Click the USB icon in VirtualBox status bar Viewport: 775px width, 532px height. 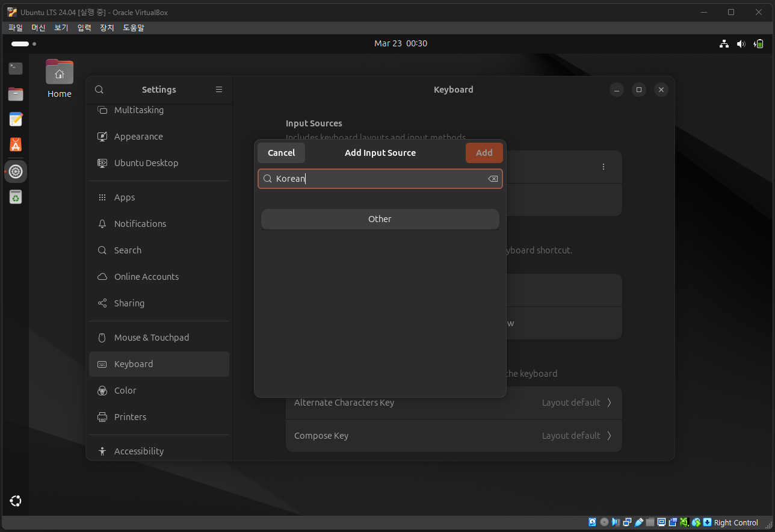click(638, 522)
